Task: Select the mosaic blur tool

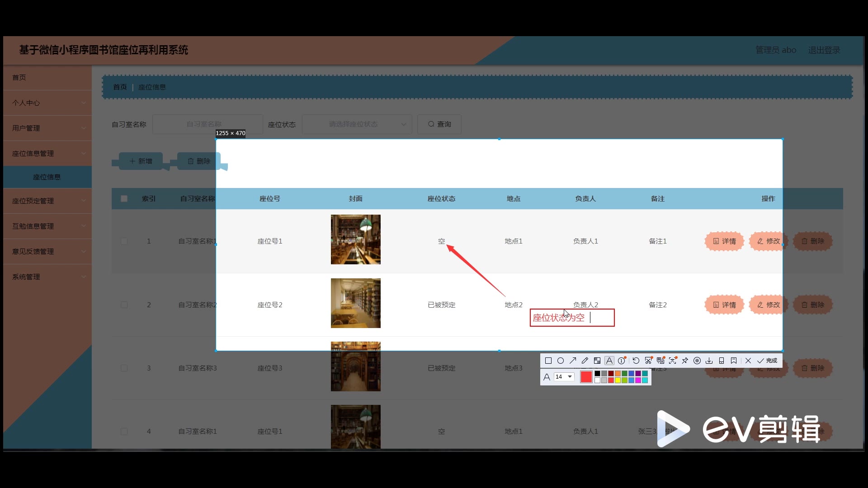Action: point(597,361)
